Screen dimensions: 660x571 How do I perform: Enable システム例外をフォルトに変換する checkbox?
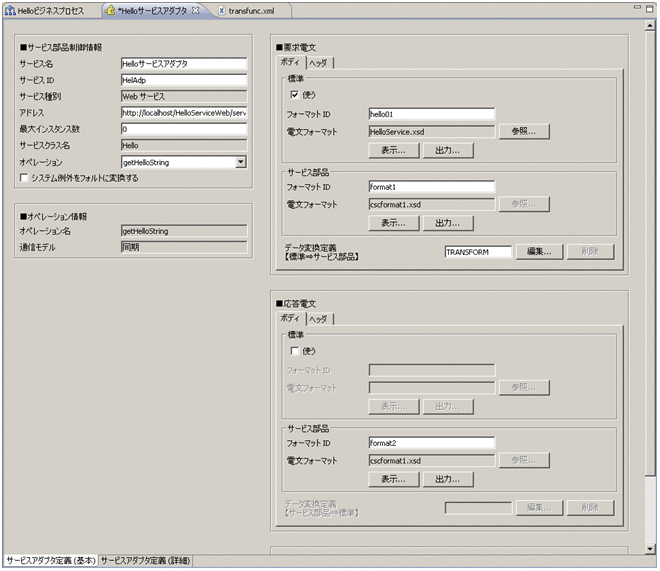click(25, 178)
